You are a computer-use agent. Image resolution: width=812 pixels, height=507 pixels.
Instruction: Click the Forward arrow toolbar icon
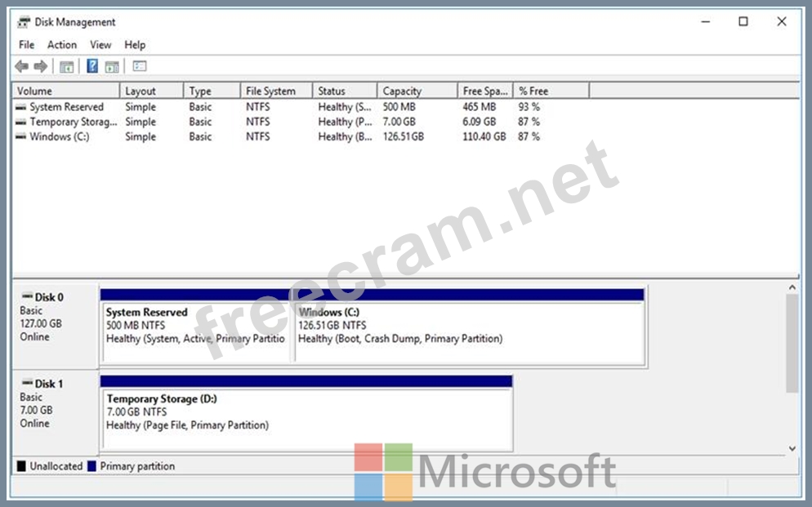(x=39, y=66)
